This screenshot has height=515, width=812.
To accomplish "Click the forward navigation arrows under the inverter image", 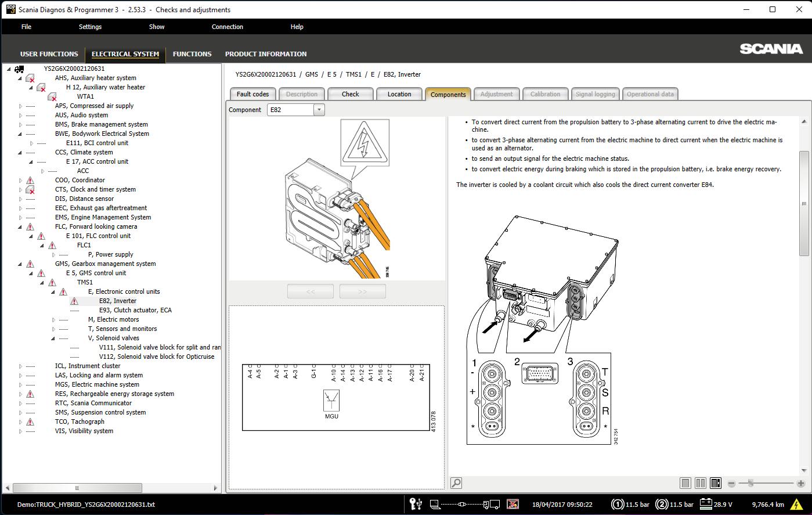I will 362,290.
